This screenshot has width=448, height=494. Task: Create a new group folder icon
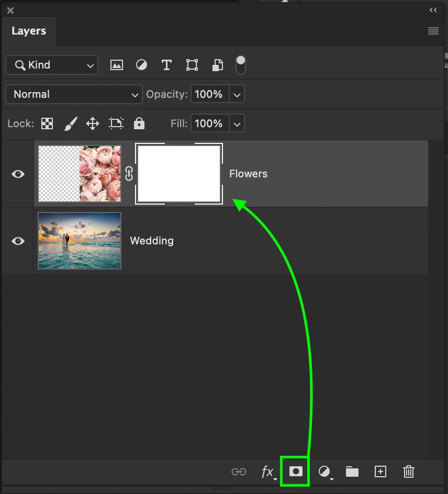point(352,471)
